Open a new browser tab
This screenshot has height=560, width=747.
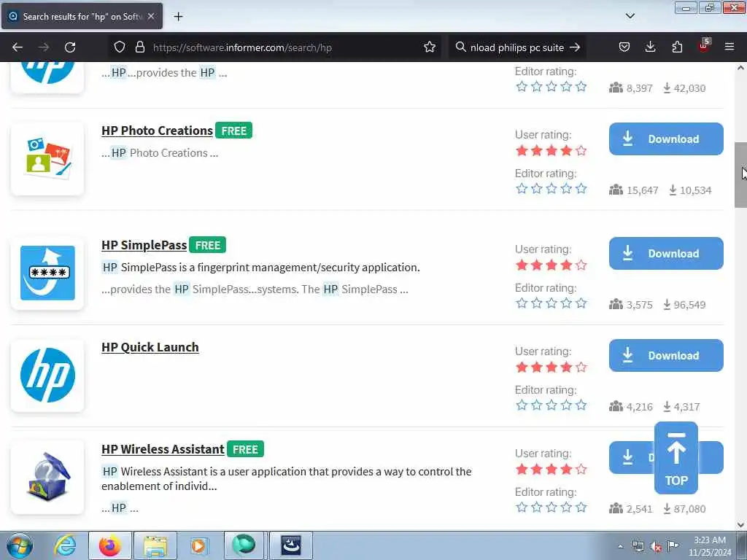pos(178,17)
